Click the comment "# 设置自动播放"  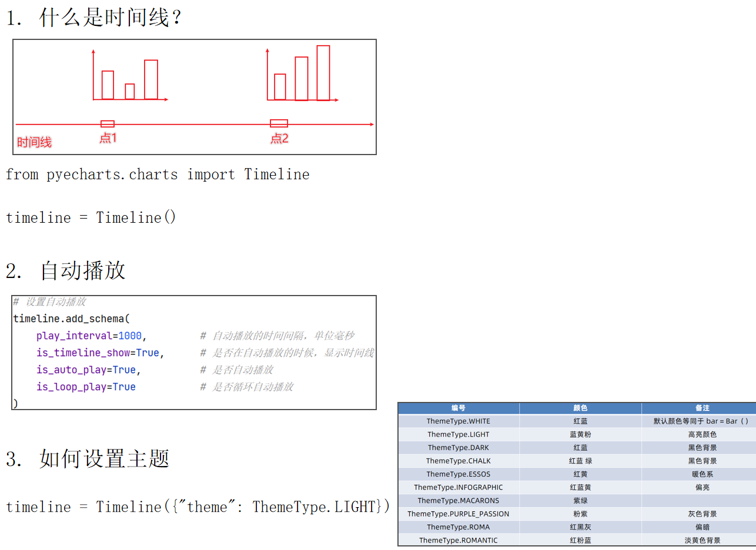coord(49,301)
